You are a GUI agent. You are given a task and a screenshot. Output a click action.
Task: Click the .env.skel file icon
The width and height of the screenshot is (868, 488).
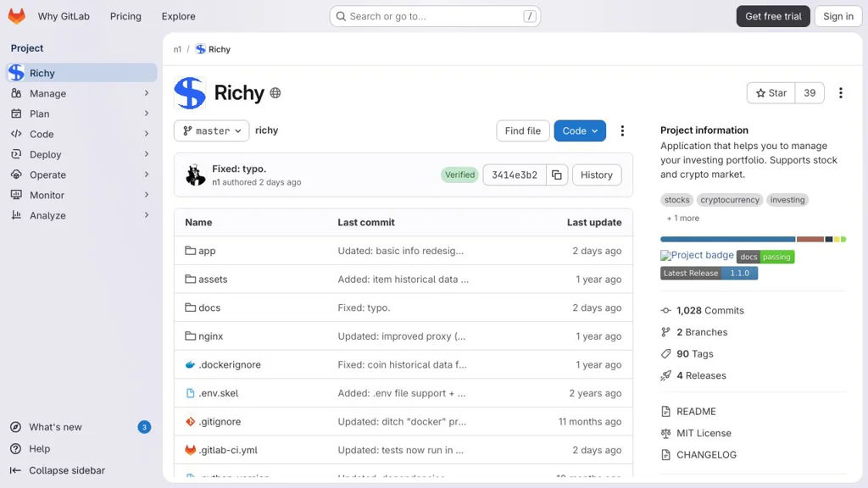click(191, 393)
